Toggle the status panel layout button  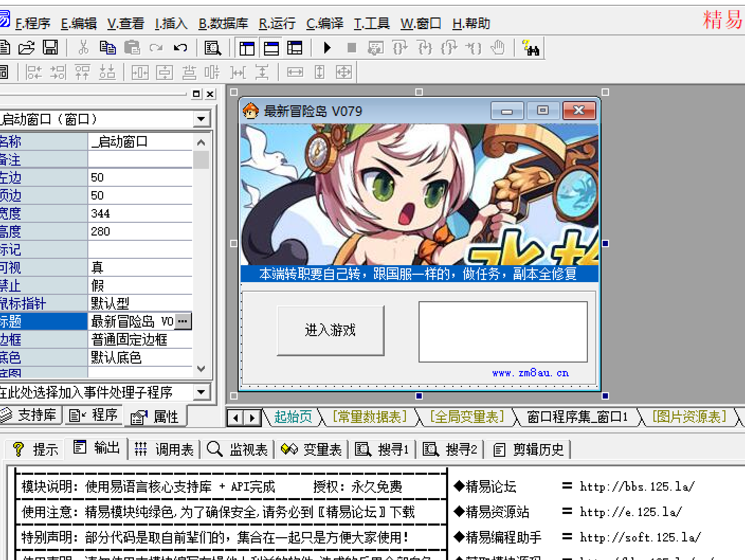(271, 48)
